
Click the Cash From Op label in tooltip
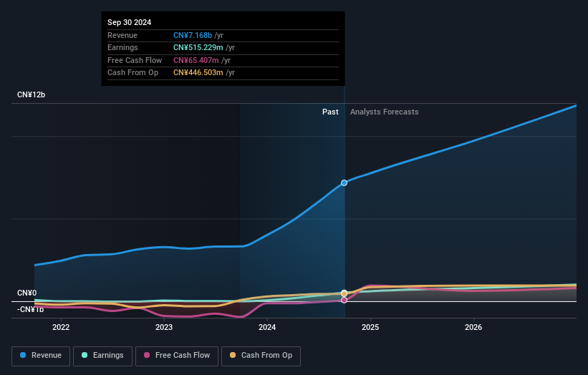[132, 73]
